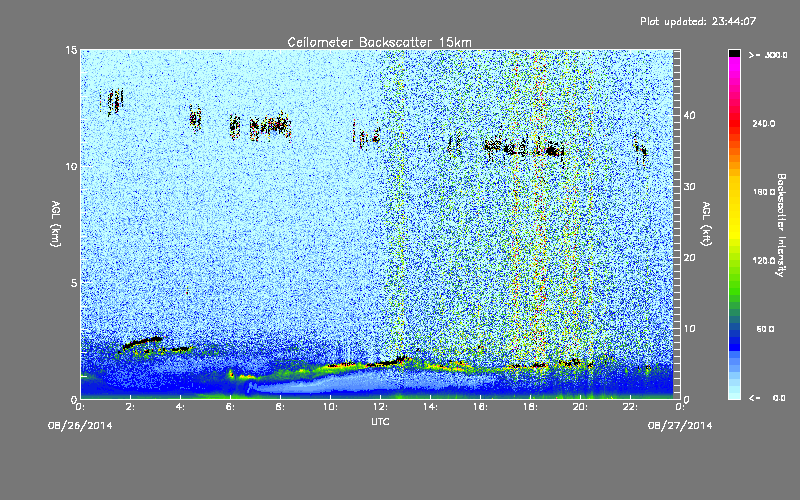This screenshot has width=800, height=500.
Task: Click the "20" tick on the kft axis
Action: (689, 258)
